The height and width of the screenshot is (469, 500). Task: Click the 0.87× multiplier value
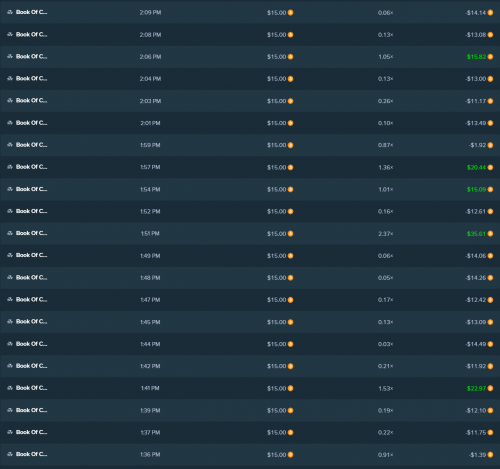click(x=386, y=145)
